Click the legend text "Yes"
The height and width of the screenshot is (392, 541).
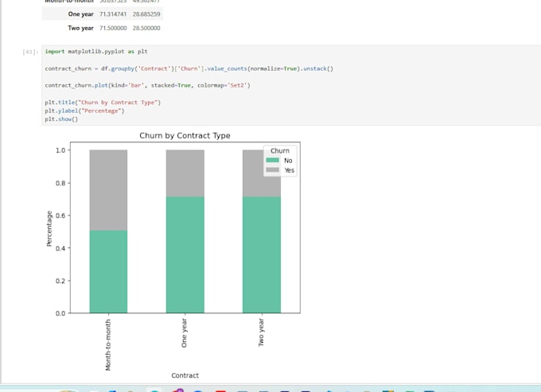point(289,170)
